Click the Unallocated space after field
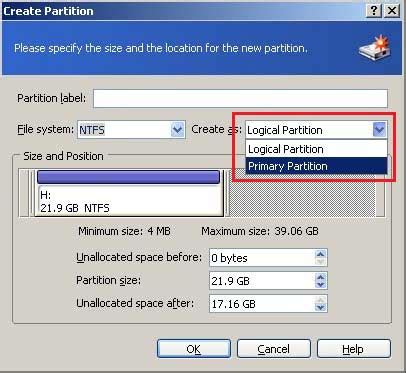The width and height of the screenshot is (406, 373). click(262, 304)
